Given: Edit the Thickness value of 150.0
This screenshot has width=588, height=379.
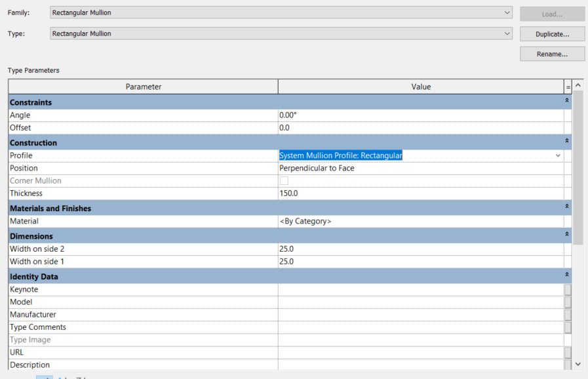Looking at the screenshot, I should coord(393,193).
